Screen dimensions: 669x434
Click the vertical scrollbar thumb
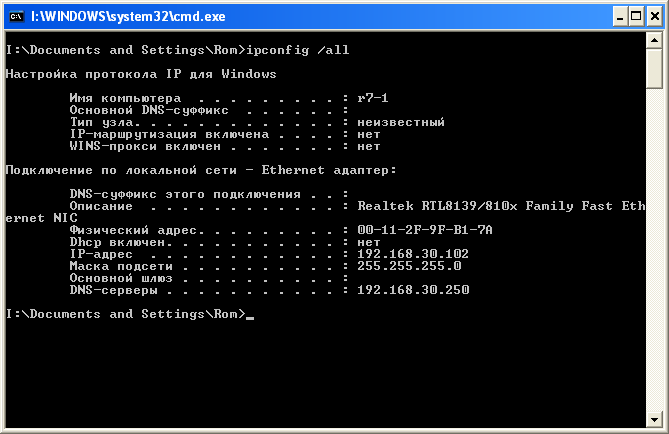pos(654,70)
